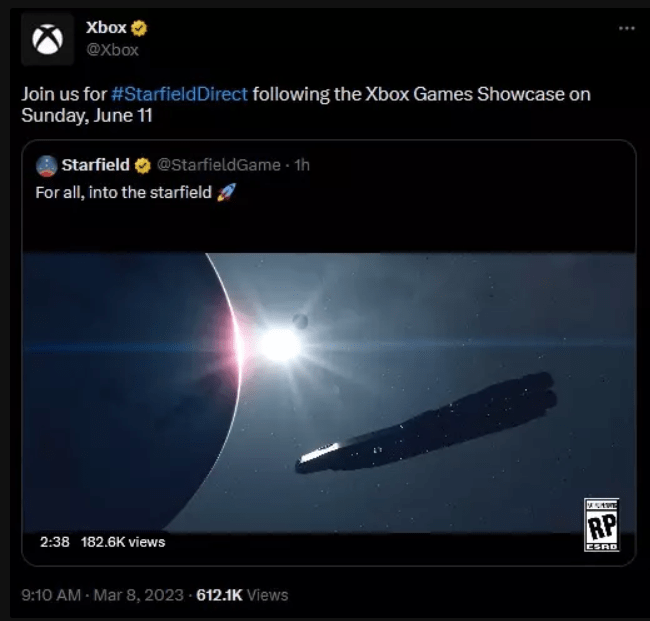
Task: Click the 2:38 video duration label
Action: [55, 542]
